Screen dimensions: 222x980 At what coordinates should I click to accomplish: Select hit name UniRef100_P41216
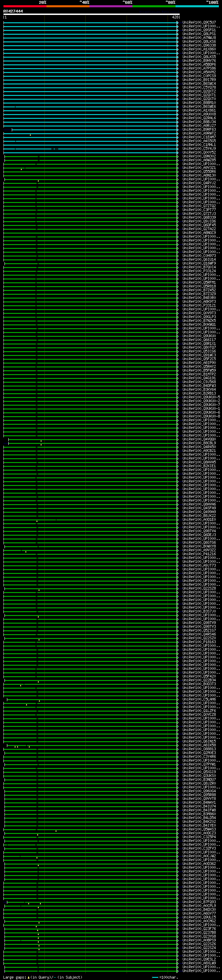click(199, 554)
